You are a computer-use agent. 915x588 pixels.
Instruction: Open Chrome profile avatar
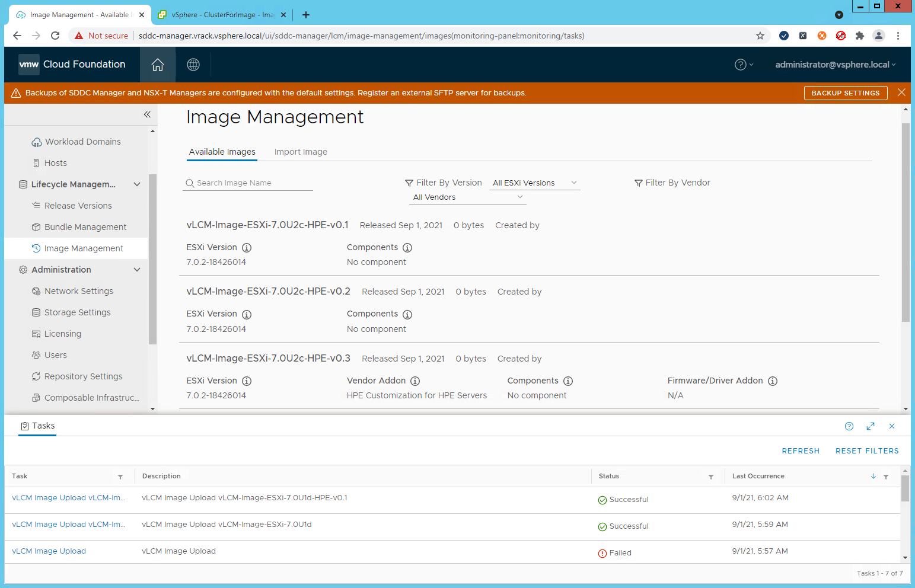click(879, 36)
